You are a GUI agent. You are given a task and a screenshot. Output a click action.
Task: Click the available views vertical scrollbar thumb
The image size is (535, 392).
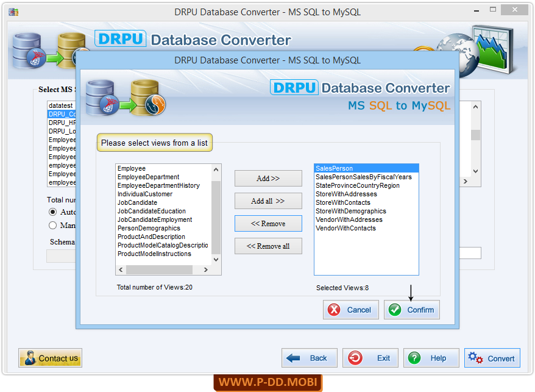click(x=216, y=218)
